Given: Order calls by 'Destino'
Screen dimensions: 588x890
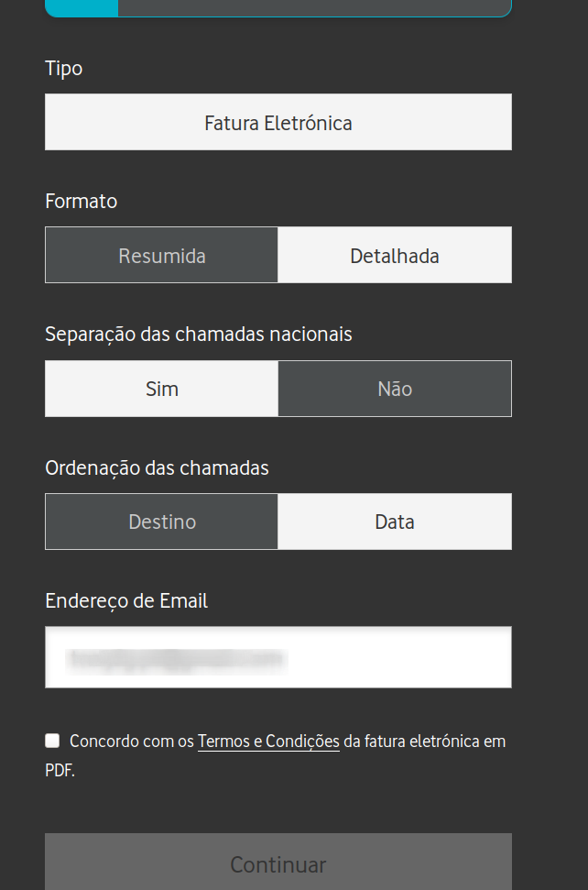Looking at the screenshot, I should click(161, 521).
